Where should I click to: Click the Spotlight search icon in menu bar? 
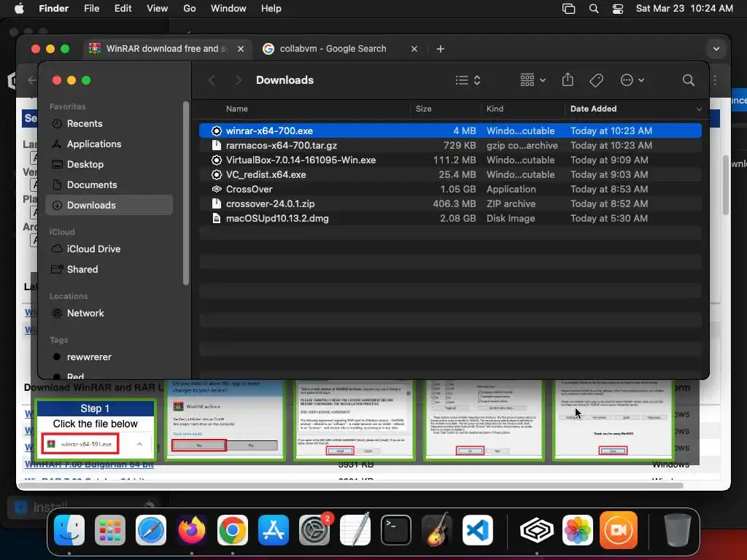(594, 9)
